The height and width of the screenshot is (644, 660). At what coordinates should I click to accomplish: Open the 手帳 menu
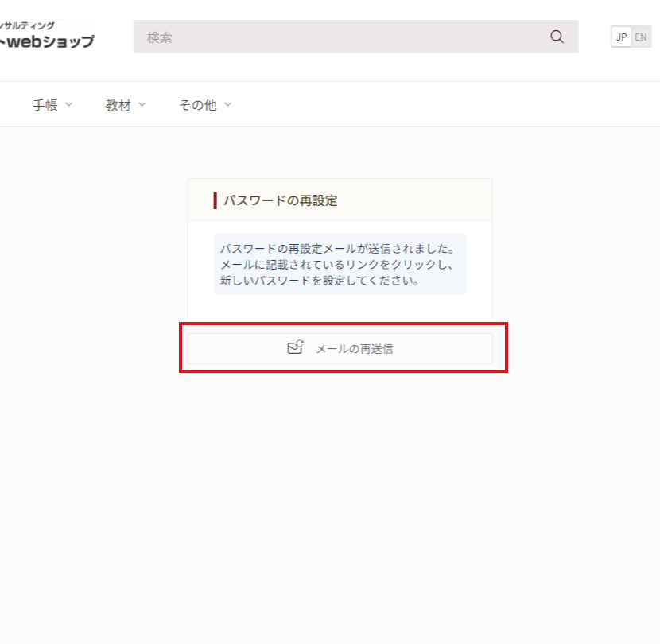pos(52,104)
